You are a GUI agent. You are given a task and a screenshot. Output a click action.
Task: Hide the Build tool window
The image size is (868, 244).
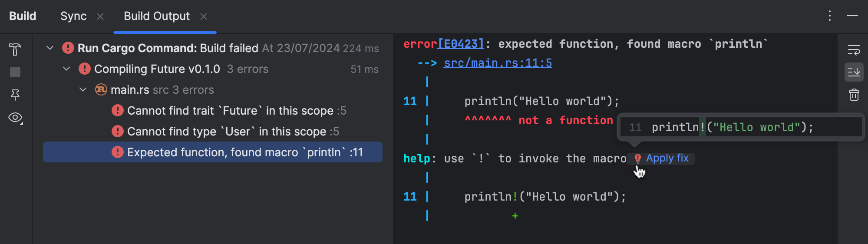coord(852,16)
